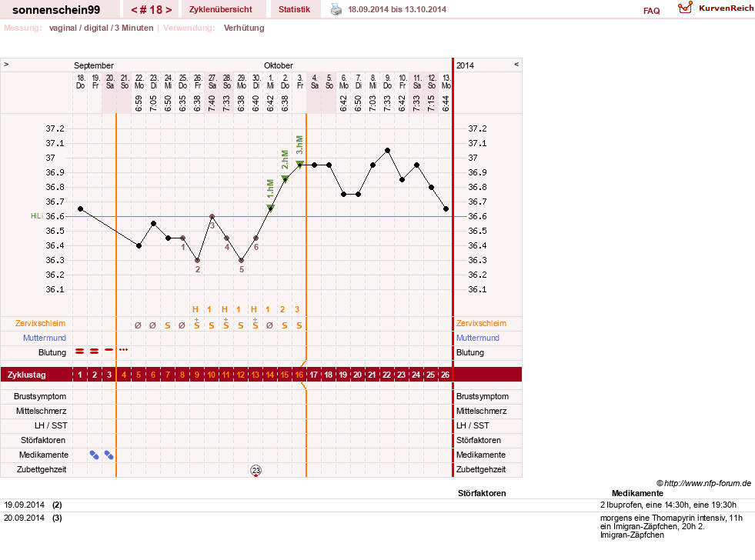
Task: Click the bleeding symbol on cycle day 1
Action: coord(80,352)
